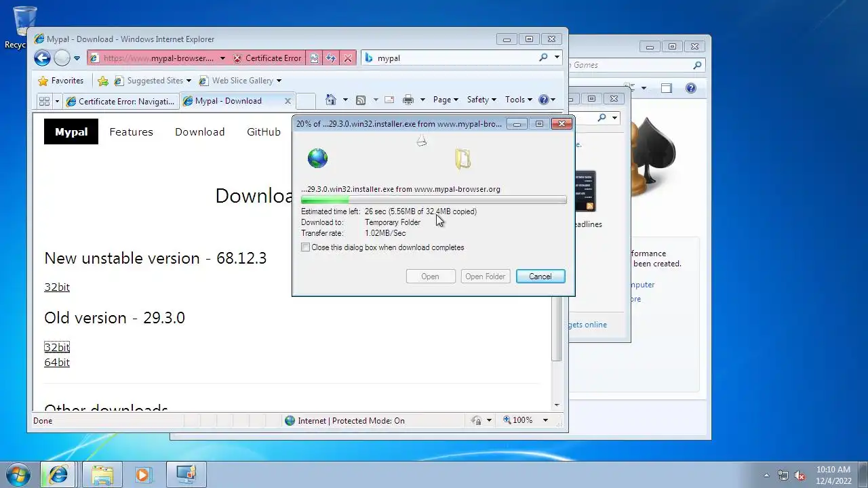Open the Safety menu
The image size is (868, 488).
[x=481, y=100]
